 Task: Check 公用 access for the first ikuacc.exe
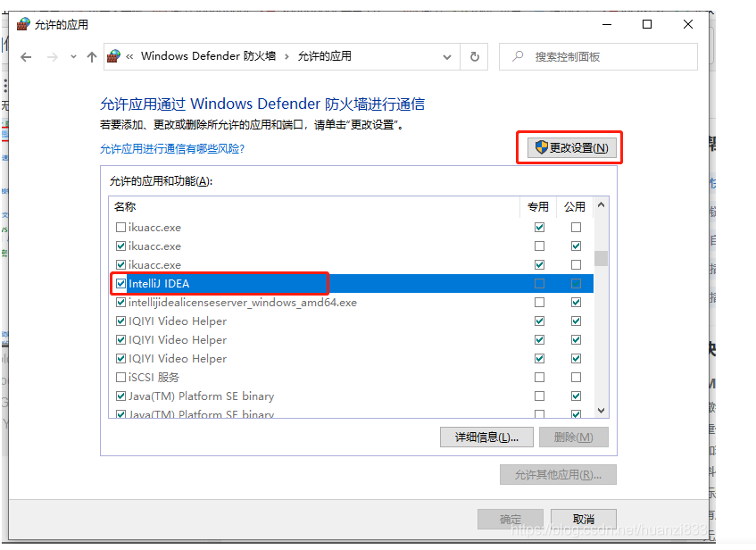click(575, 227)
